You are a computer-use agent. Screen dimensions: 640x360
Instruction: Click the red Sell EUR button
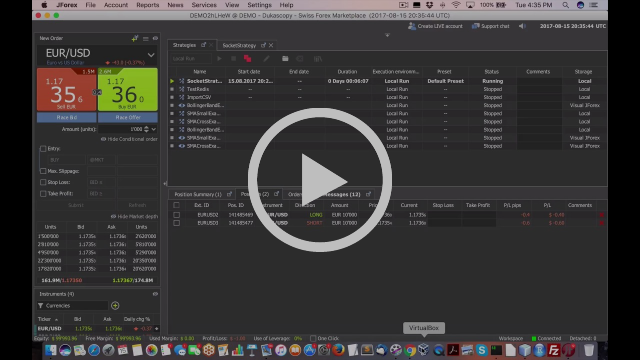pyautogui.click(x=67, y=89)
